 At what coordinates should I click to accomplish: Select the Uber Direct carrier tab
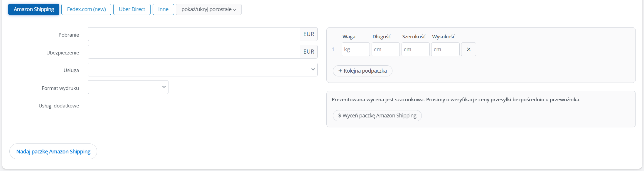pyautogui.click(x=132, y=9)
